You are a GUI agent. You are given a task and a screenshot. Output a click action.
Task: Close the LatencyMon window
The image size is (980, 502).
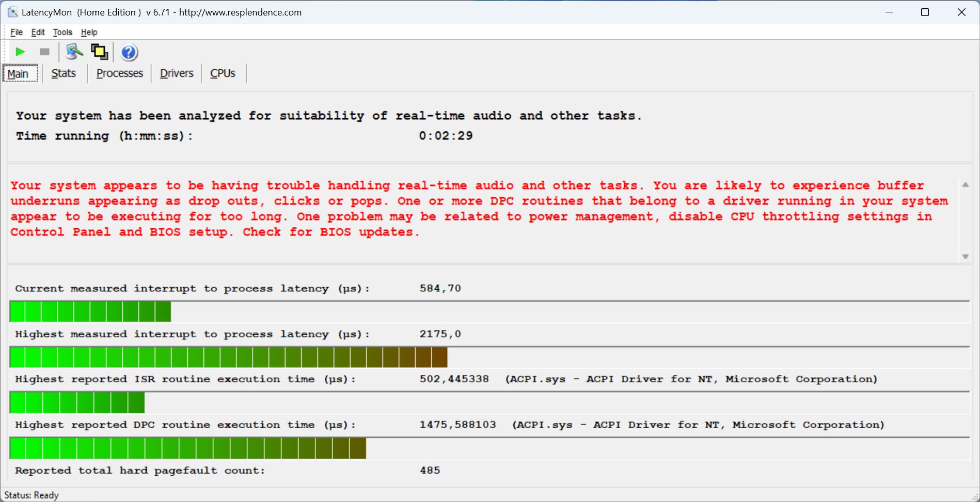[x=961, y=12]
